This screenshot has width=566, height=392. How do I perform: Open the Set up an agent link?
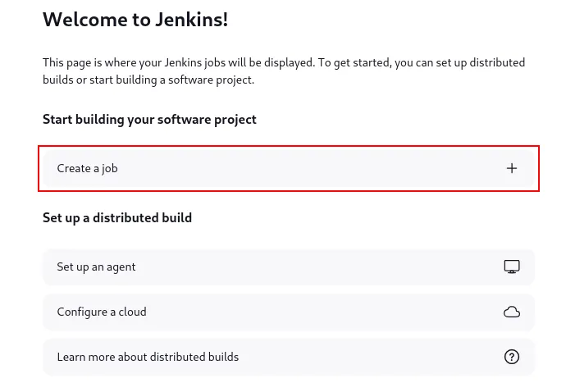click(289, 267)
